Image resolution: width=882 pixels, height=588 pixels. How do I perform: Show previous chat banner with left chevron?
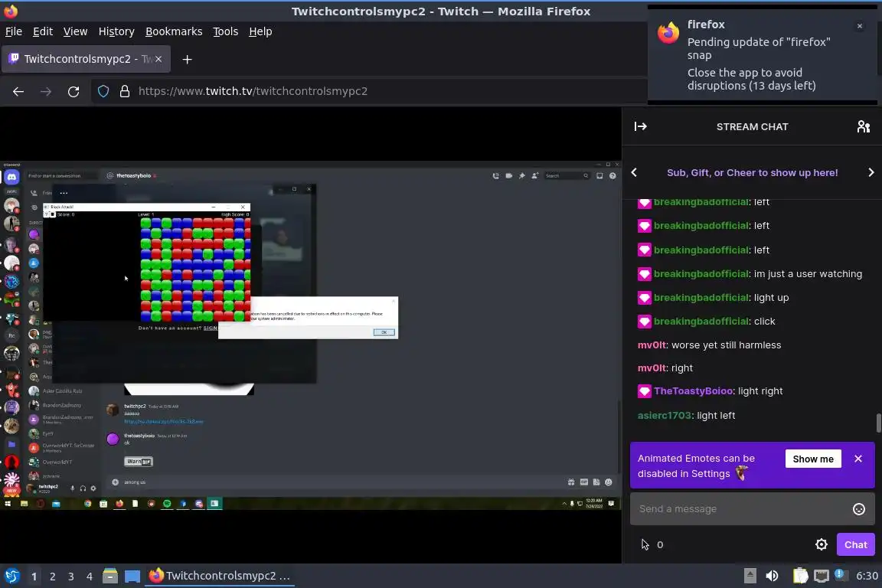click(634, 173)
